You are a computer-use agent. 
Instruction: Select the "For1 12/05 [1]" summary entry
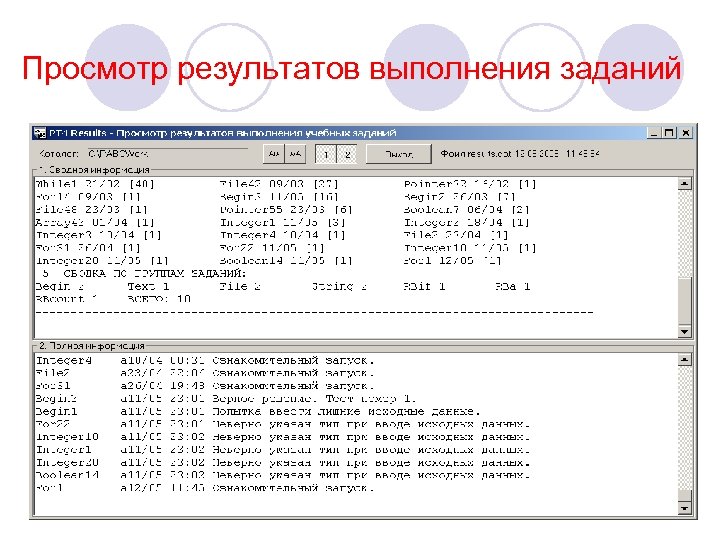coord(452,261)
